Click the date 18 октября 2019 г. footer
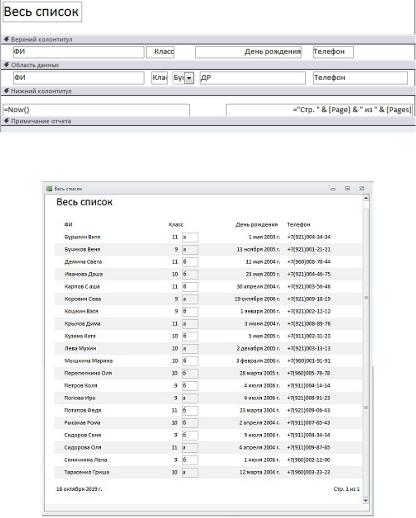Viewport: 416px width, 518px height. point(79,489)
